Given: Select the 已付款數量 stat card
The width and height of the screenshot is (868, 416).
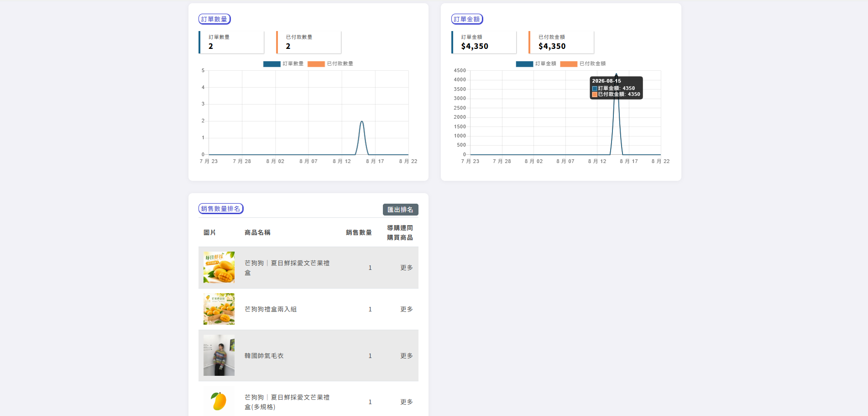Looking at the screenshot, I should [309, 42].
